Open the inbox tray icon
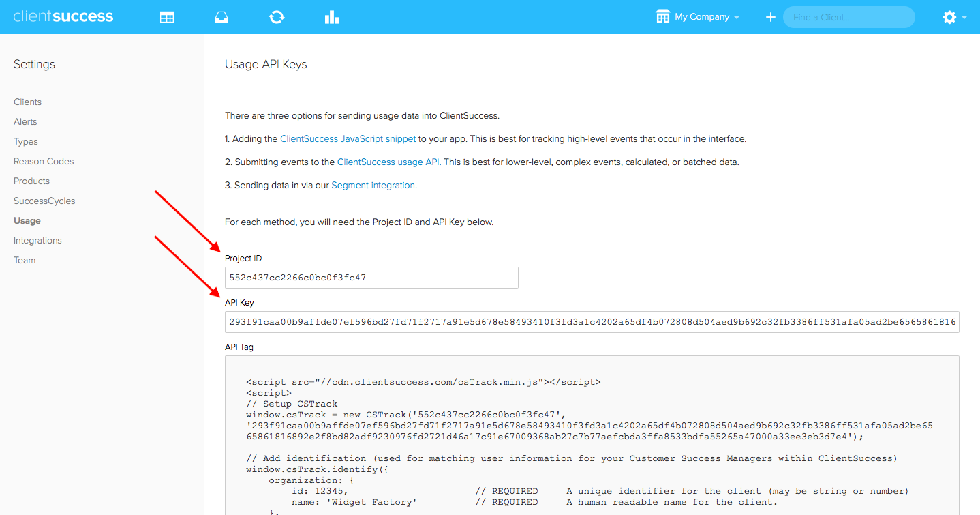The image size is (980, 515). 221,17
